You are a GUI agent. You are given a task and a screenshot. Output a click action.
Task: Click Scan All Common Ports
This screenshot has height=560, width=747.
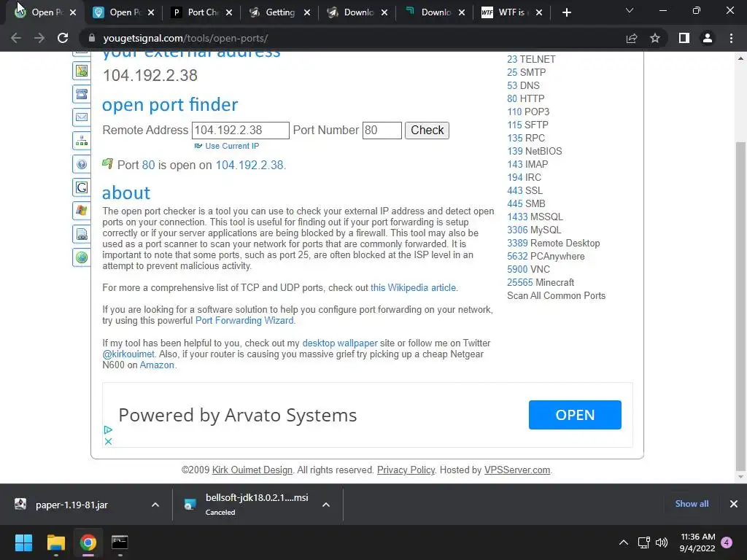tap(556, 295)
